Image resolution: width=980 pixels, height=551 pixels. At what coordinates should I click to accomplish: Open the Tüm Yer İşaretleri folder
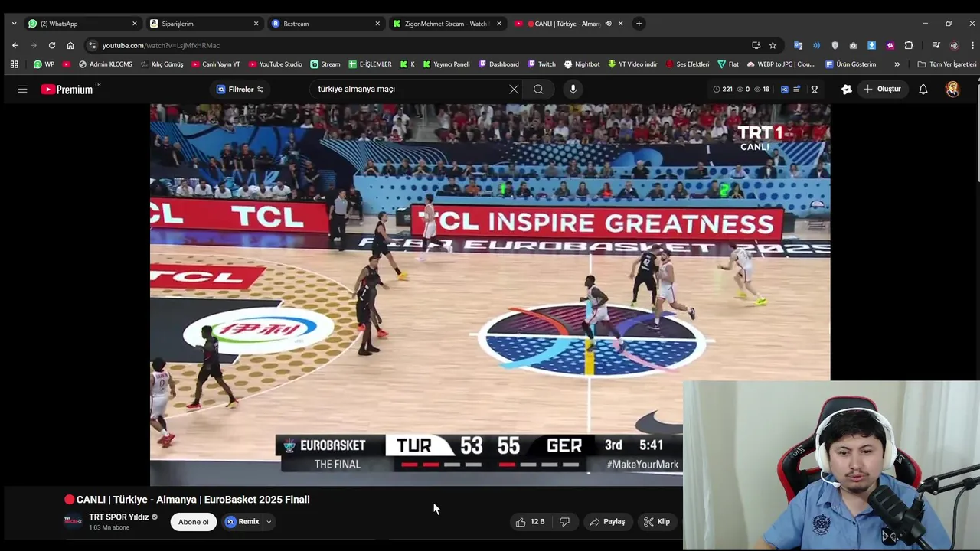[x=947, y=64]
